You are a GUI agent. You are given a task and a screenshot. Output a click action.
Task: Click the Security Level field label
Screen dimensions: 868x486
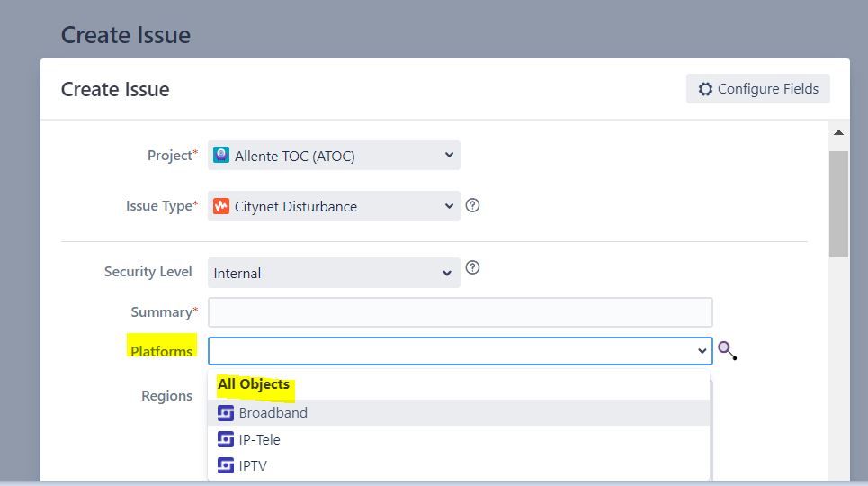pos(148,272)
